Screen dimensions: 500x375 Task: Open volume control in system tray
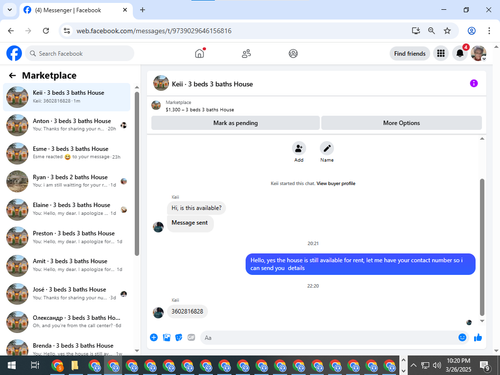(x=437, y=365)
